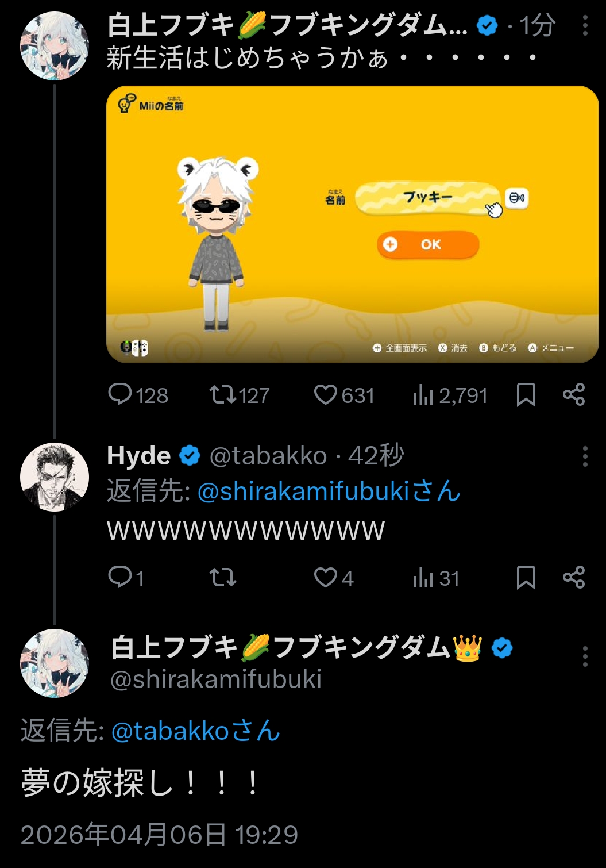The image size is (606, 868).
Task: Share the main Fubuki tweet
Action: coord(574,395)
